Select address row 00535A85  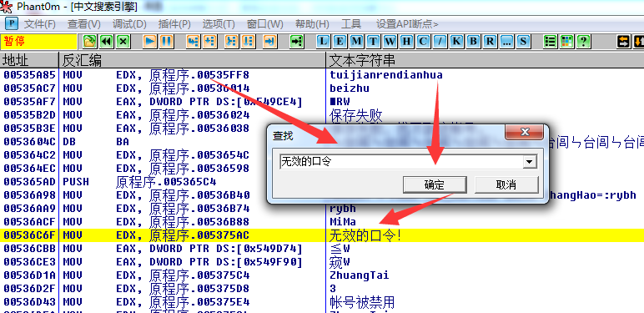[x=29, y=75]
